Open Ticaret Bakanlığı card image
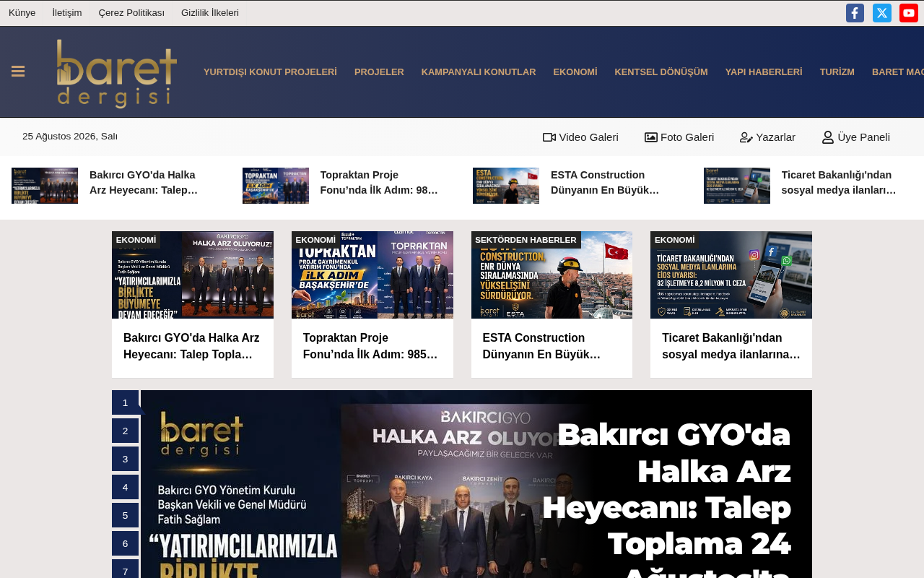Image resolution: width=924 pixels, height=578 pixels. 731,275
